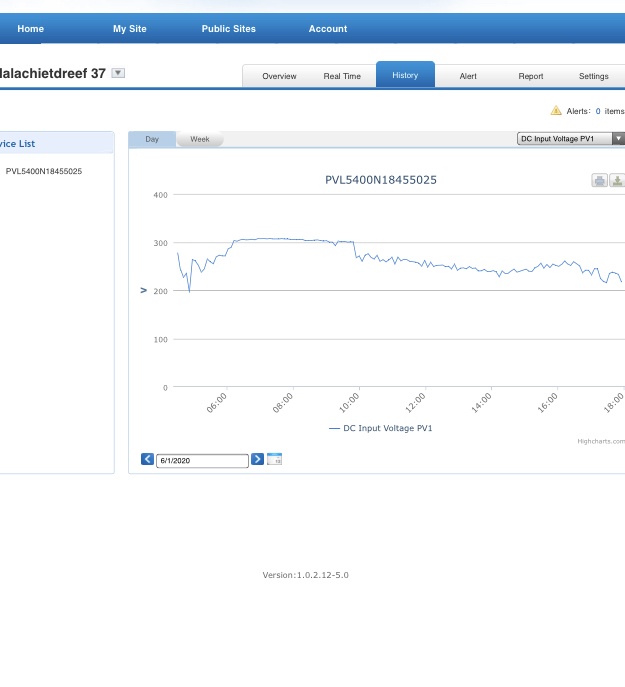Viewport: 625px width, 687px height.
Task: Click the 06:00 x-axis label
Action: pos(217,403)
